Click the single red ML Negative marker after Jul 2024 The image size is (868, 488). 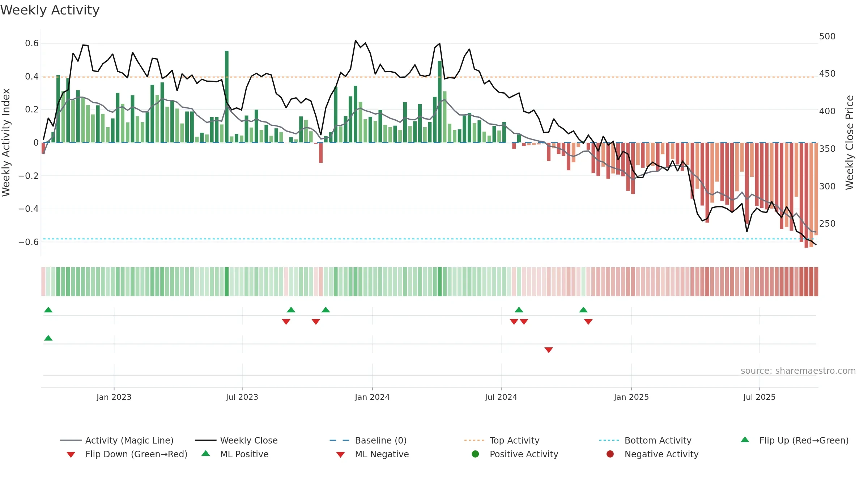point(549,350)
